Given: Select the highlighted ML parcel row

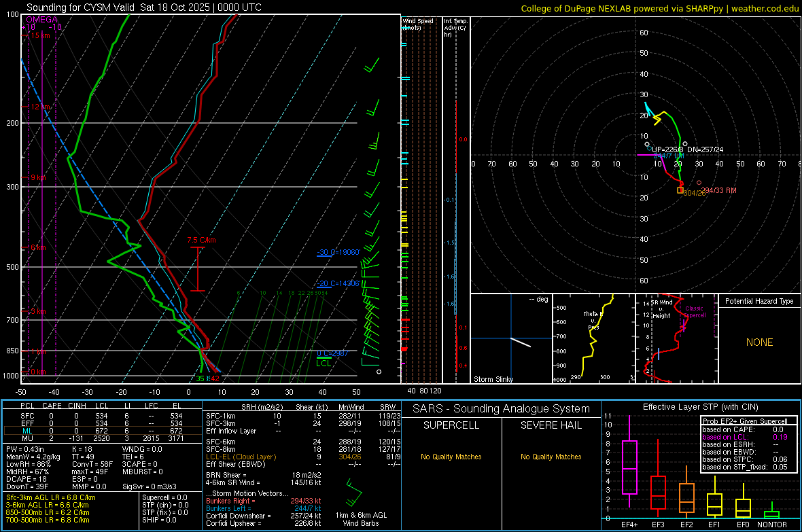Looking at the screenshot, I should pyautogui.click(x=102, y=431).
